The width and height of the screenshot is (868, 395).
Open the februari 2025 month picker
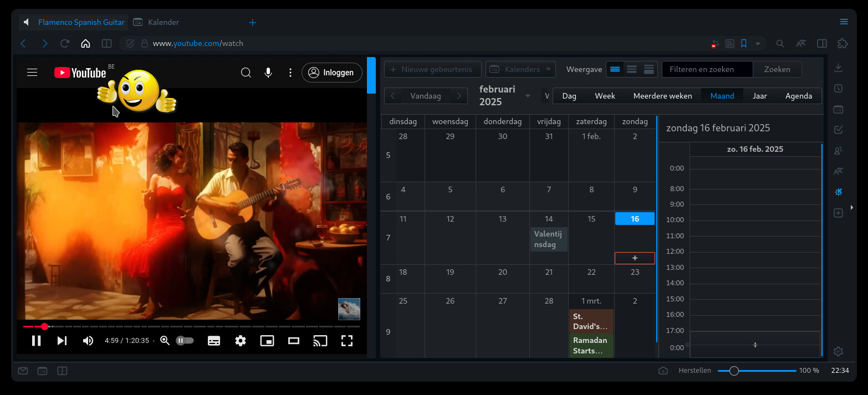coord(504,95)
